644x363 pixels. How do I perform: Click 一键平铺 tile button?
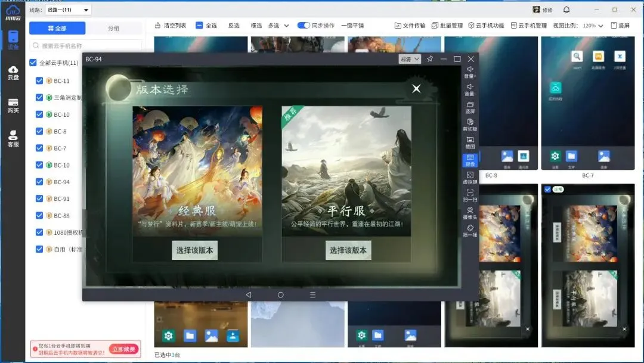[x=352, y=26]
